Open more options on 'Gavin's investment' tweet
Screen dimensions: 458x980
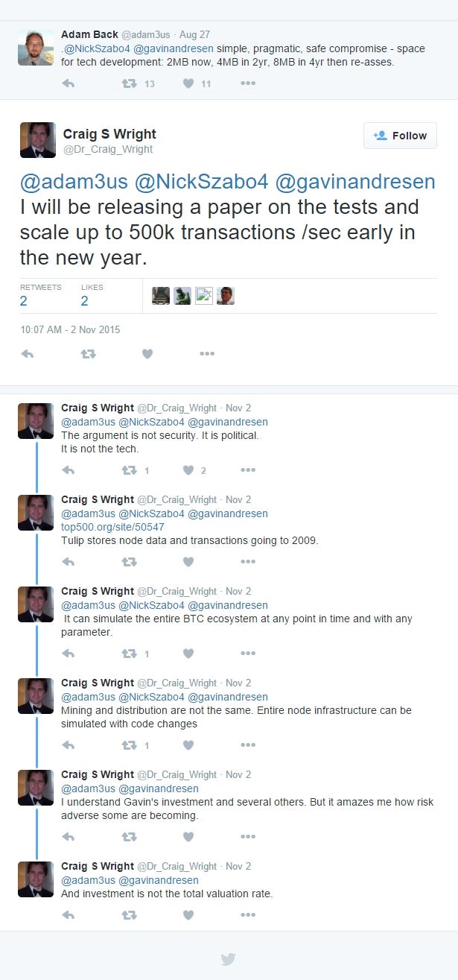[248, 837]
